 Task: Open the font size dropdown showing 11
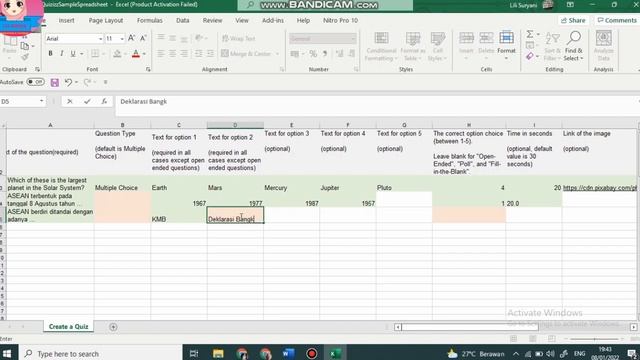tap(122, 39)
